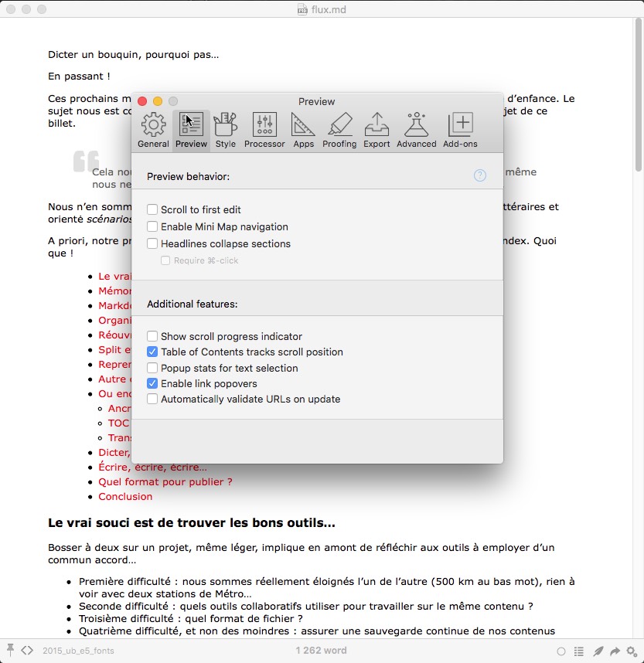Click the 'Troisième difficulté : quel format de fichier ?' line
644x663 pixels.
tap(191, 619)
